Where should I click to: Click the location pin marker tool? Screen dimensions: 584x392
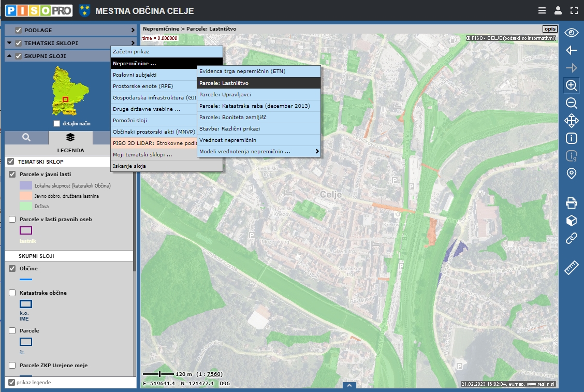click(x=572, y=173)
